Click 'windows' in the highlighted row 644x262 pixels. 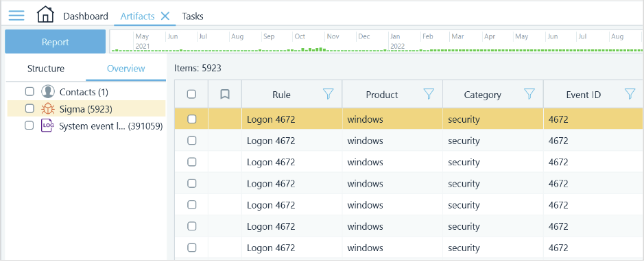(x=365, y=119)
